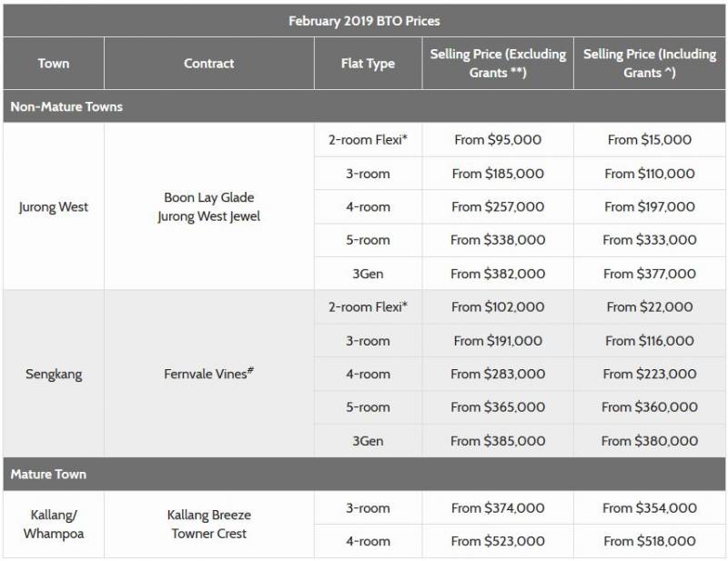Click the Contract column header
The image size is (728, 561).
coord(208,64)
